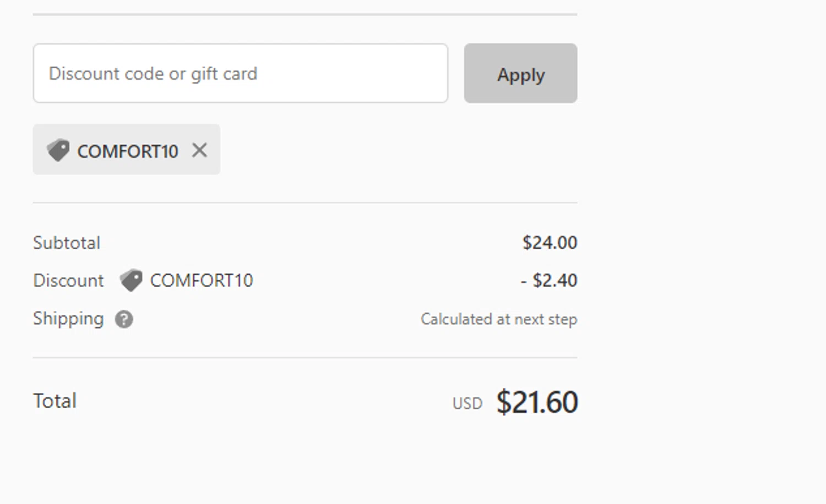Click the divider line above the Subtotal row
The image size is (826, 504).
[x=305, y=202]
